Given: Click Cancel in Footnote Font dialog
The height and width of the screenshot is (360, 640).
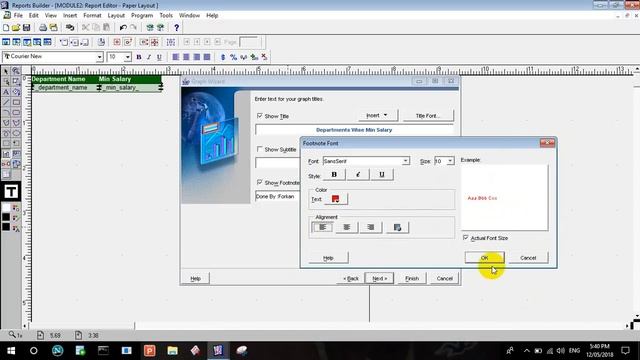Looking at the screenshot, I should point(528,258).
